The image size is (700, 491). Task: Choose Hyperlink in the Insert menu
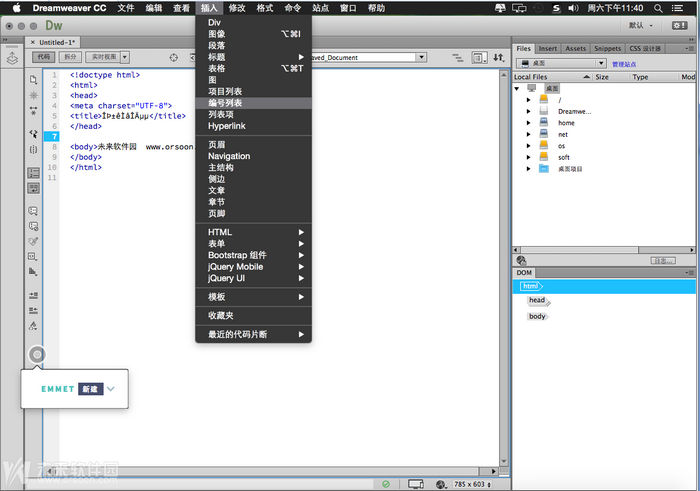(x=254, y=126)
